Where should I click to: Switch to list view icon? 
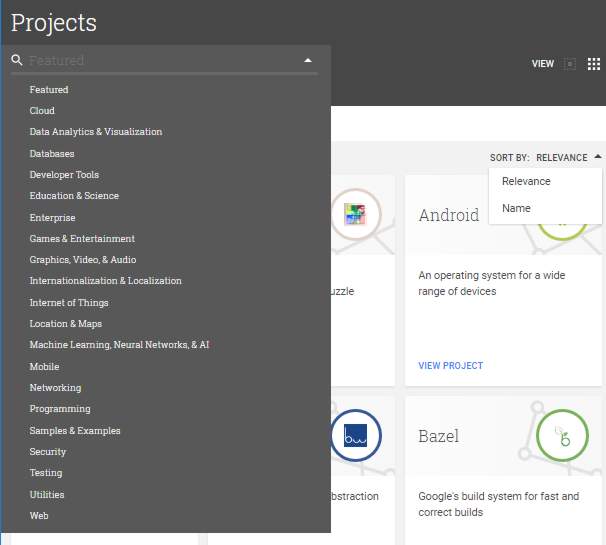pyautogui.click(x=570, y=64)
